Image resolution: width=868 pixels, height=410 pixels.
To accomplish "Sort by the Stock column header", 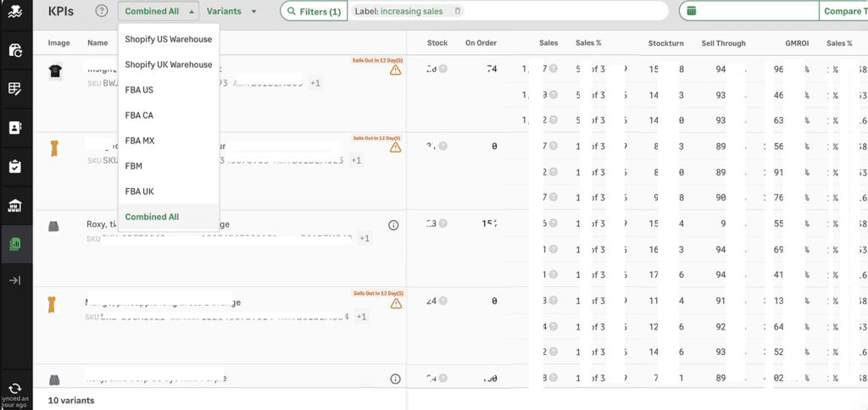I will tap(437, 43).
